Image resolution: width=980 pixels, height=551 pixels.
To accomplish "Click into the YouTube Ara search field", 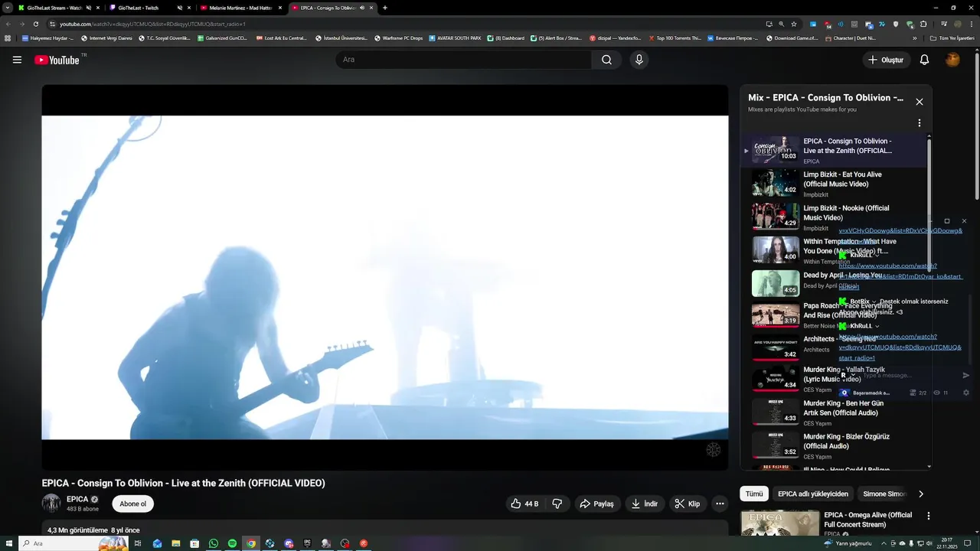I will click(463, 60).
